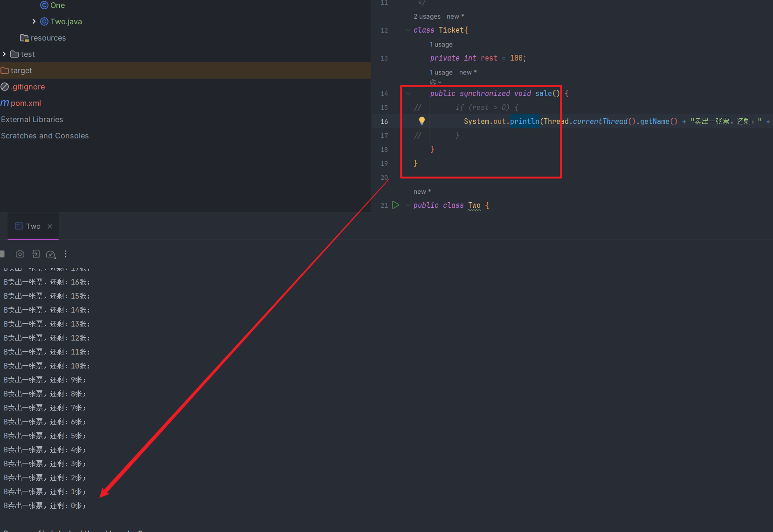Image resolution: width=773 pixels, height=532 pixels.
Task: Click the orange target folder icon
Action: (x=5, y=70)
